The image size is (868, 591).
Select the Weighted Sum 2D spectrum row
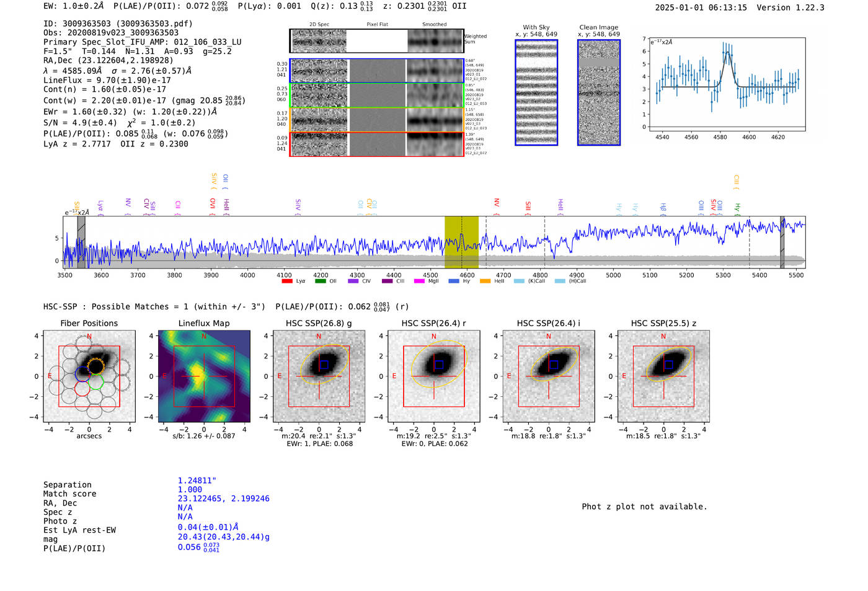377,41
